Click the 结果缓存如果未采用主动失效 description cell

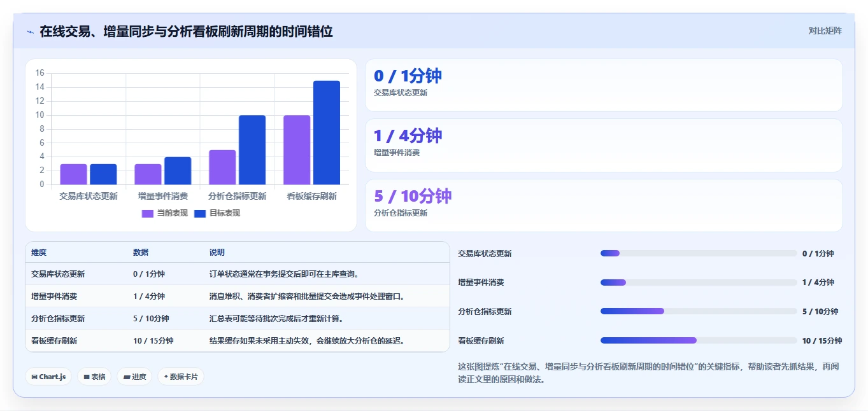(308, 341)
